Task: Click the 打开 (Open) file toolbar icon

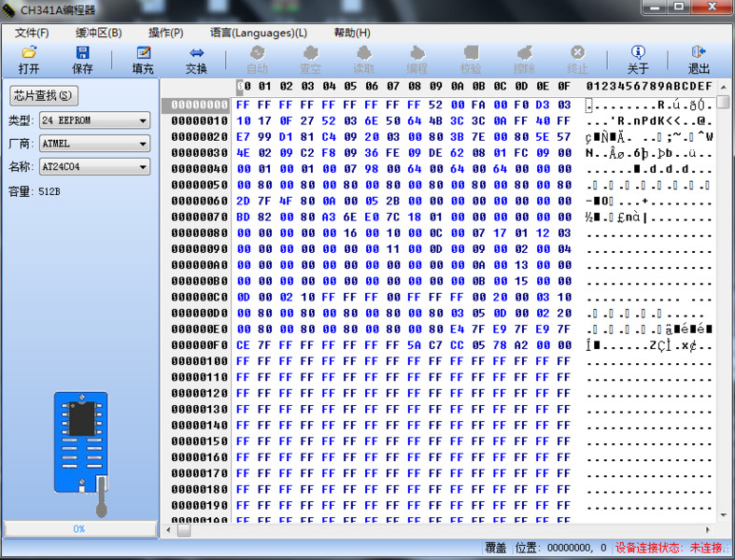Action: [29, 60]
